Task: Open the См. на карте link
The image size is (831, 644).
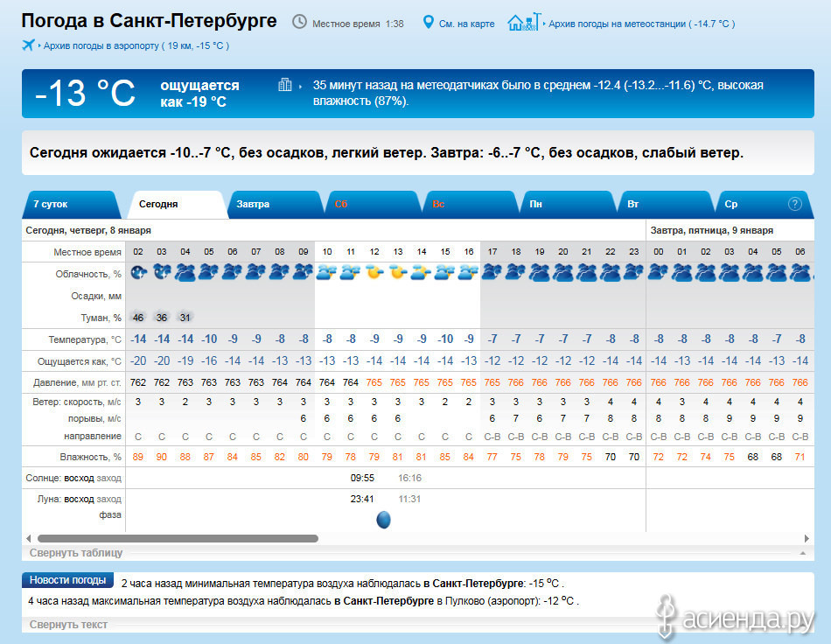Action: pos(465,24)
